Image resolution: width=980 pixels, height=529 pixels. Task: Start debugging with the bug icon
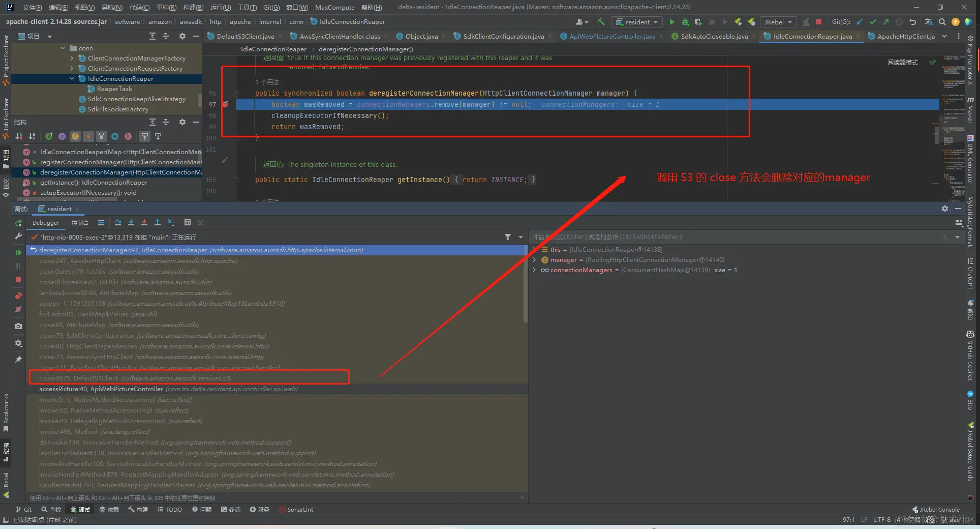685,22
